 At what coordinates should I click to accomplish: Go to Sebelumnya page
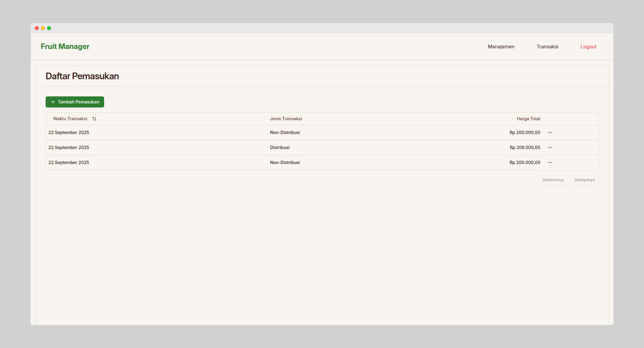(553, 180)
